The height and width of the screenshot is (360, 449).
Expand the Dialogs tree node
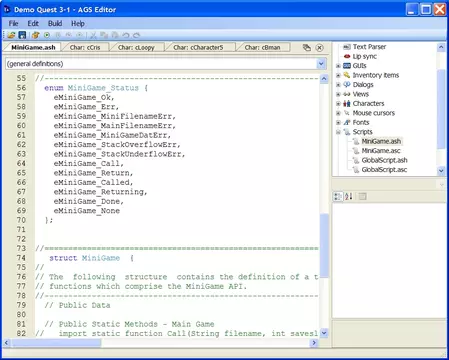point(338,85)
